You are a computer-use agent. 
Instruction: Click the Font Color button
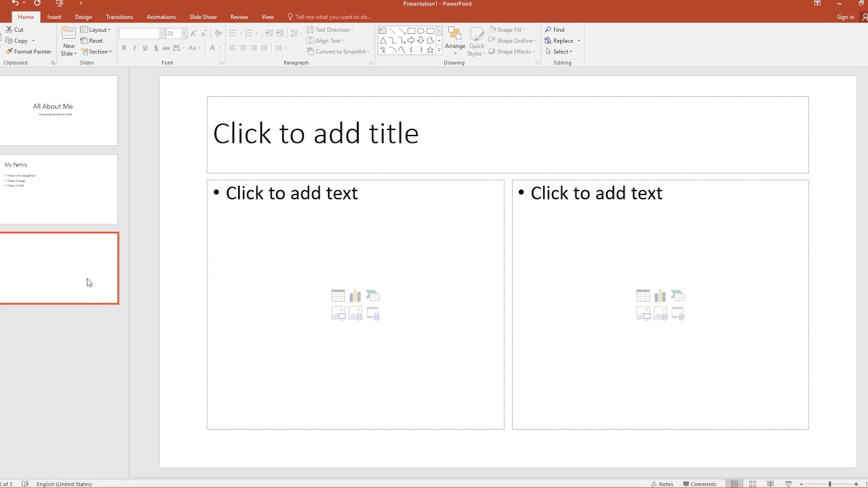point(212,48)
